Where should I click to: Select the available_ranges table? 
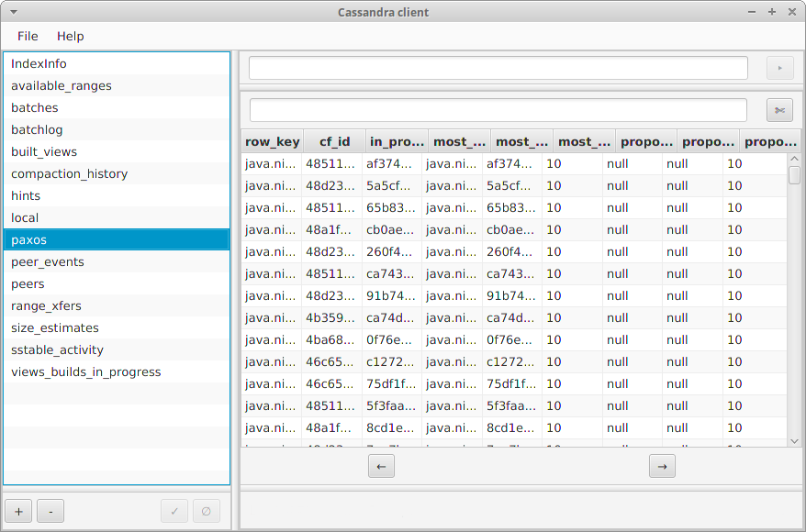point(117,85)
